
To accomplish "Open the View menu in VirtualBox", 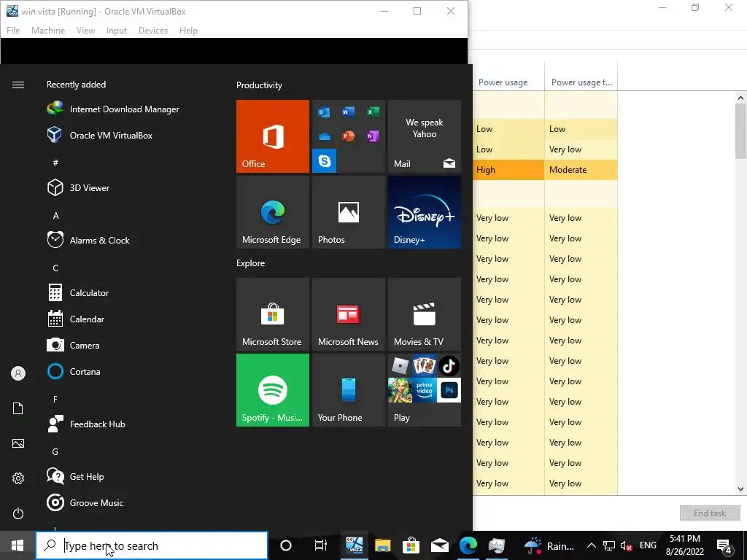I will [x=86, y=31].
